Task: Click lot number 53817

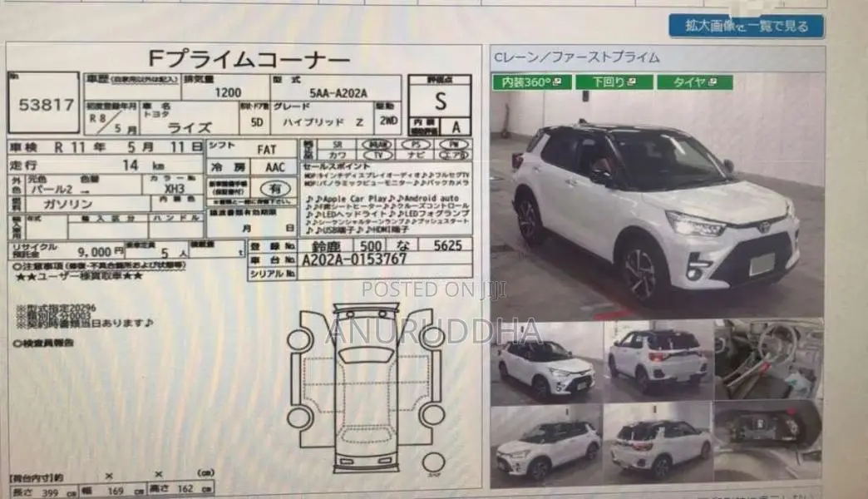Action: coord(46,105)
